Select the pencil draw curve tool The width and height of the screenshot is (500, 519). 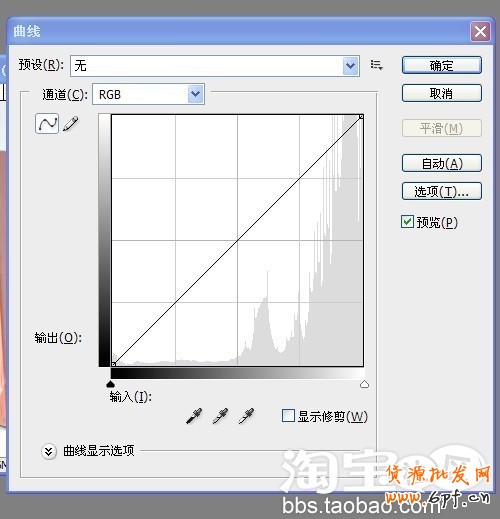[71, 124]
